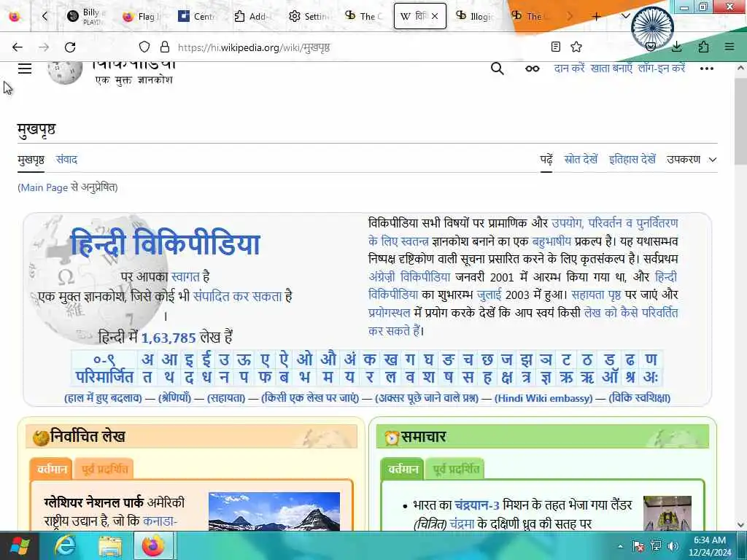
Task: Open the स्रोत देखें tab
Action: click(x=581, y=160)
